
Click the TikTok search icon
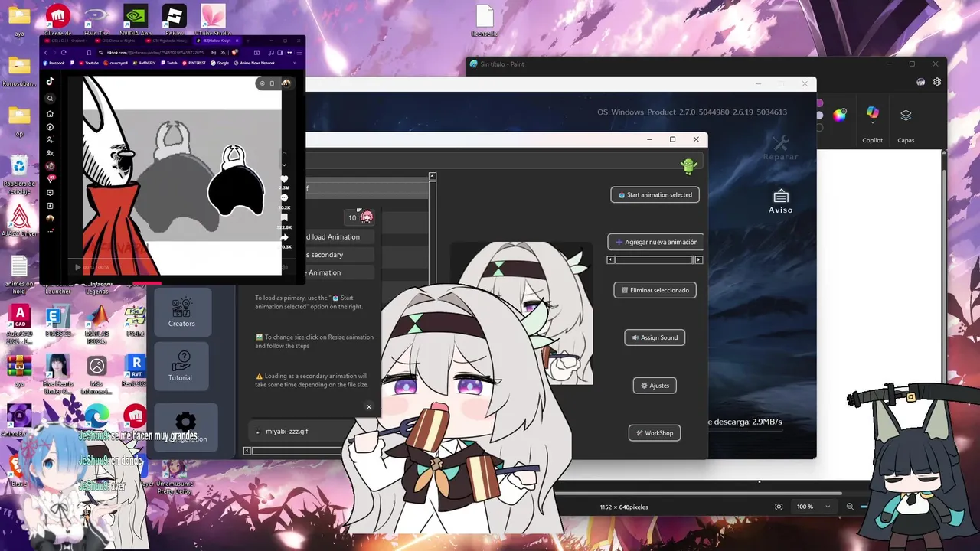50,98
